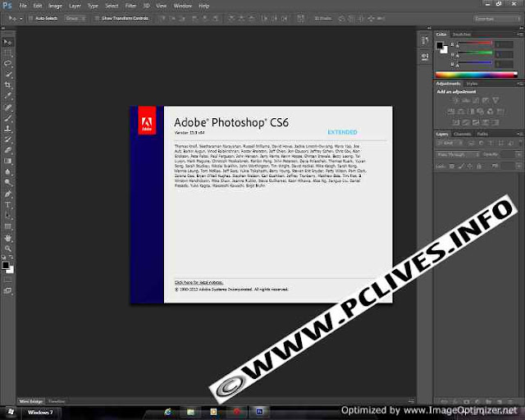
Task: Open the Move tool preset picker arrow
Action: (21, 19)
